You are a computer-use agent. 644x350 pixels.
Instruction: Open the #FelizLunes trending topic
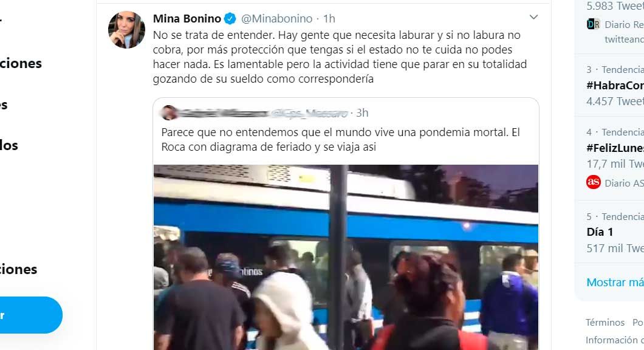pos(615,148)
